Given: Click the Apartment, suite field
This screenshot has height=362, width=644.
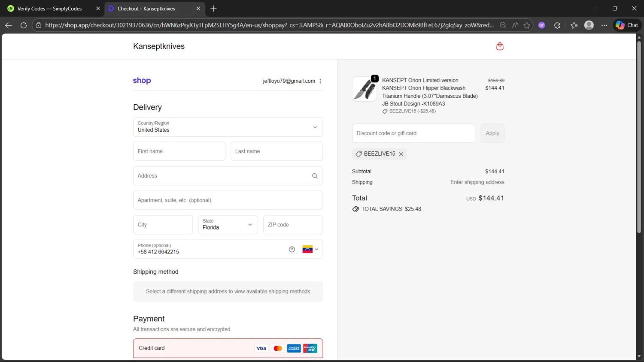Looking at the screenshot, I should (228, 200).
